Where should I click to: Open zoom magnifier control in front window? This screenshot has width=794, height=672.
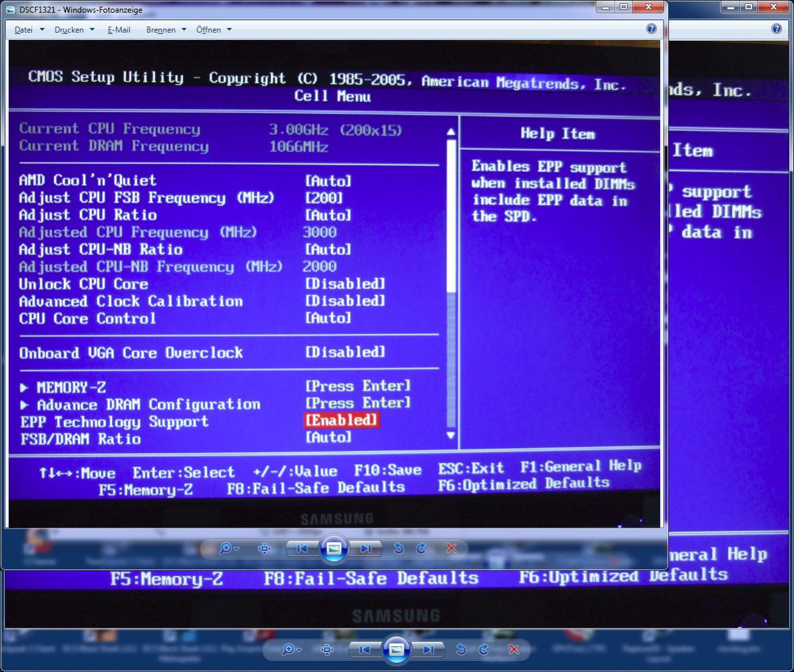(229, 548)
